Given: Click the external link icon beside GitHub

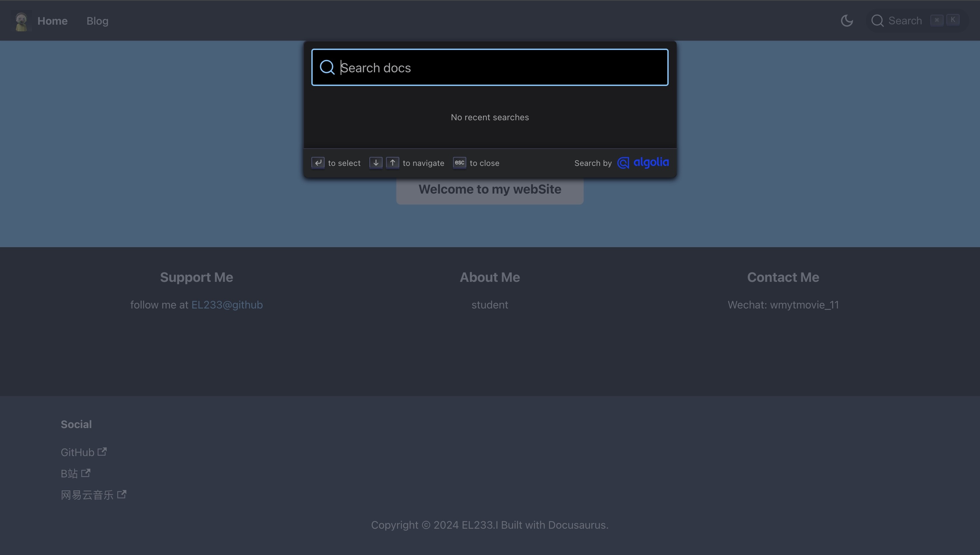Looking at the screenshot, I should tap(102, 452).
